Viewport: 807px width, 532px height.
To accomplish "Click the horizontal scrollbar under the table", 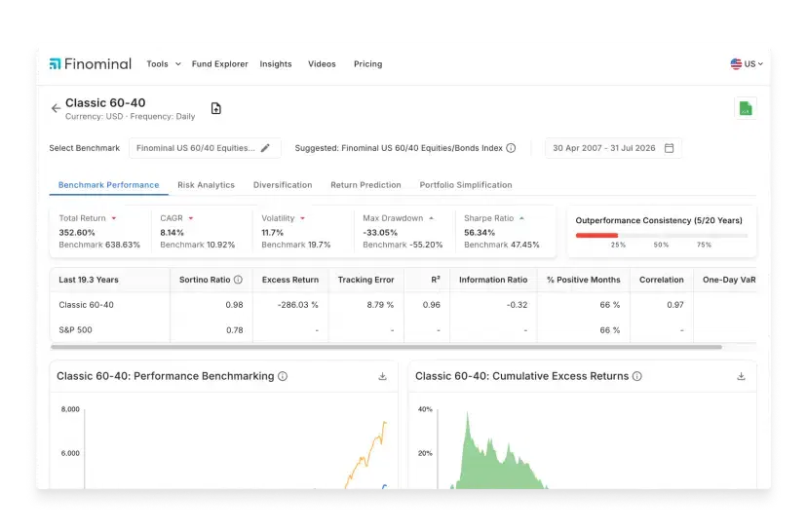I will tap(386, 347).
